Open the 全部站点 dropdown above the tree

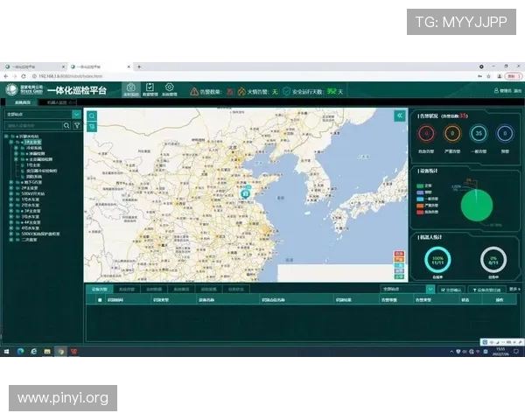[x=43, y=115]
